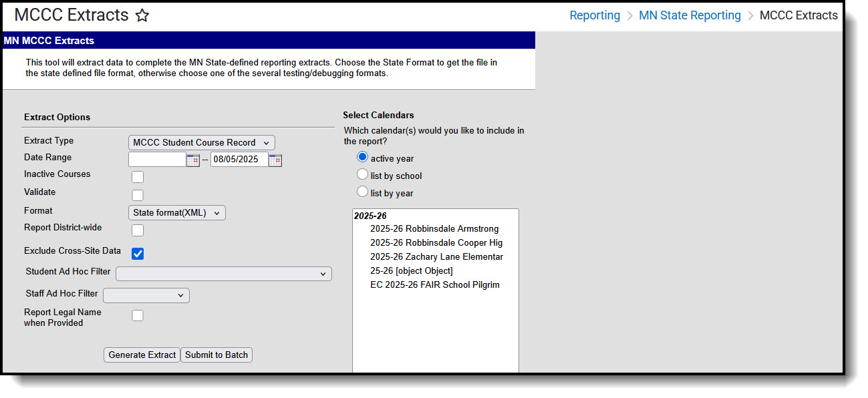Viewport: 868px width, 398px height.
Task: Open the start date calendar picker icon
Action: pyautogui.click(x=192, y=160)
